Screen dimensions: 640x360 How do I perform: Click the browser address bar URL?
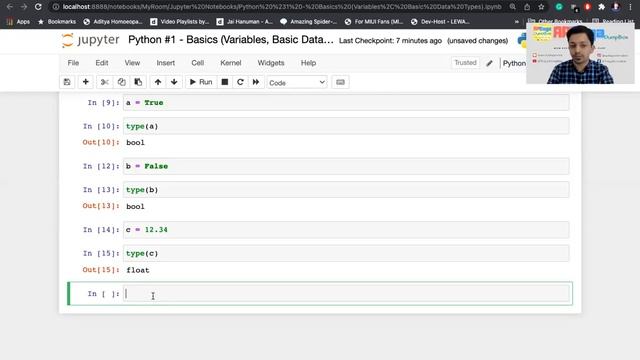(x=282, y=7)
